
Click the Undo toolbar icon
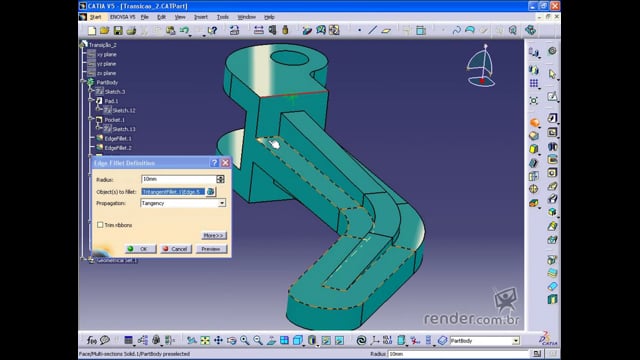(184, 31)
